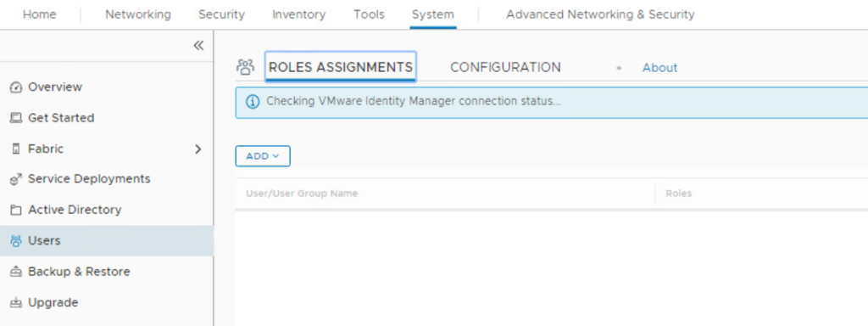This screenshot has height=326, width=868.
Task: Select Users in the sidebar
Action: click(106, 240)
